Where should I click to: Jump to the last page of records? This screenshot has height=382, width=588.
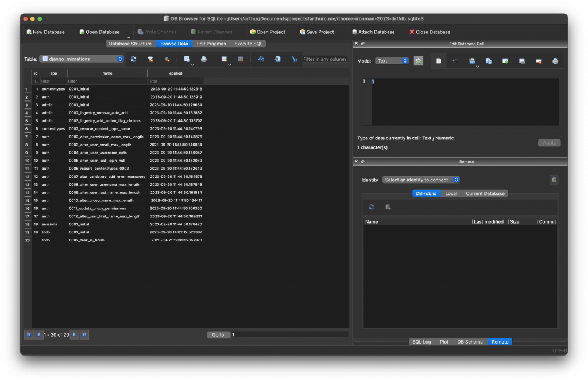(x=84, y=334)
